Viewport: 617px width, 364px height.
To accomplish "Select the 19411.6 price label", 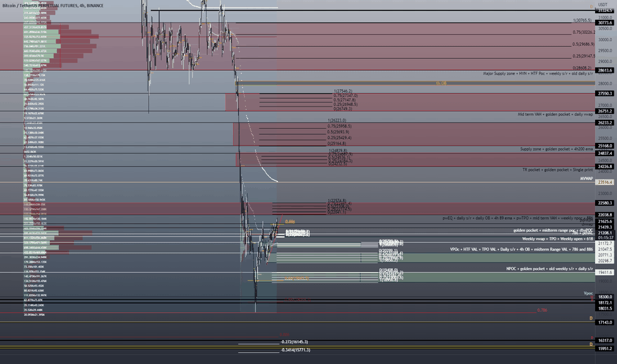I will click(x=605, y=272).
